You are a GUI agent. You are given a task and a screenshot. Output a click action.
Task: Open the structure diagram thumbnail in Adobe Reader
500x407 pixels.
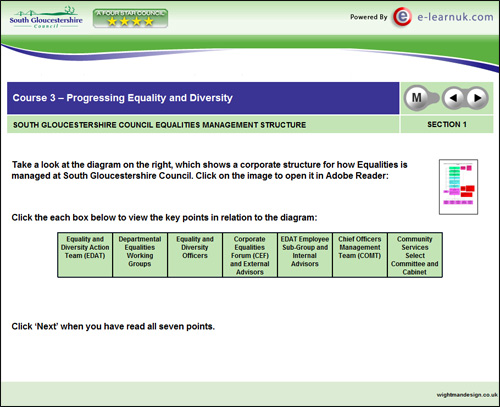(x=458, y=187)
